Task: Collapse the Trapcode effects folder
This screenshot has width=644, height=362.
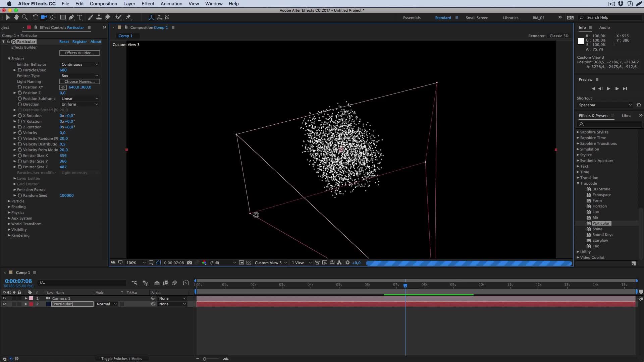Action: click(578, 183)
